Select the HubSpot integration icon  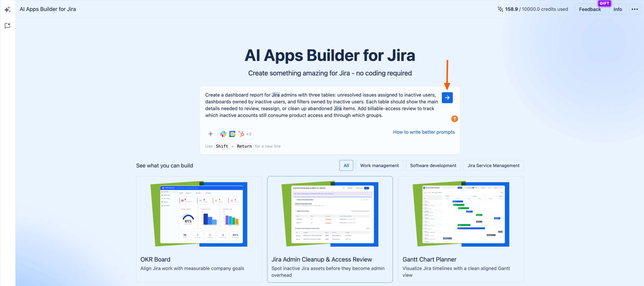[x=241, y=134]
